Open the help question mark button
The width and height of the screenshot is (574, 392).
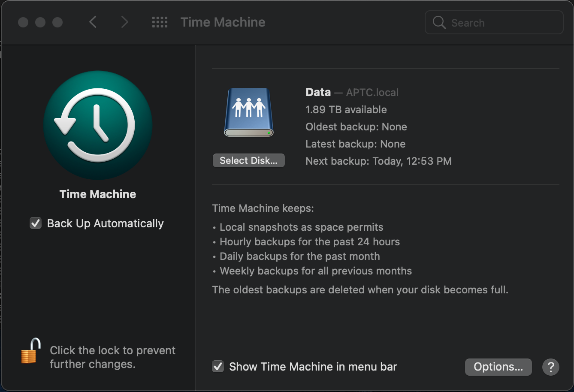click(x=550, y=367)
